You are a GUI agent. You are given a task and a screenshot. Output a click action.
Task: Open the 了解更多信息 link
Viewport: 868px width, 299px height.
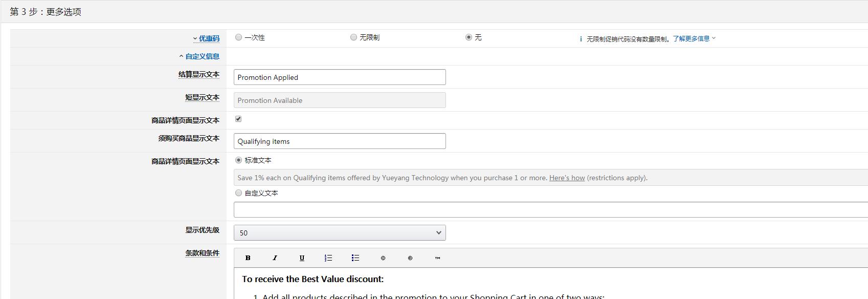694,38
